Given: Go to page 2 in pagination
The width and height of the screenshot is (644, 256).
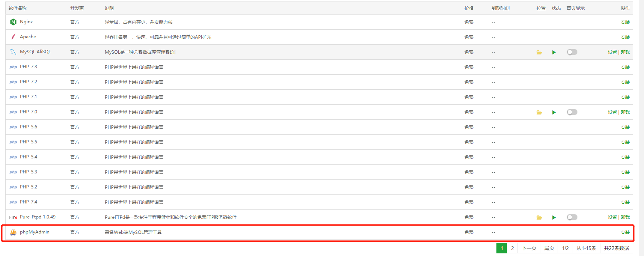Looking at the screenshot, I should click(512, 248).
